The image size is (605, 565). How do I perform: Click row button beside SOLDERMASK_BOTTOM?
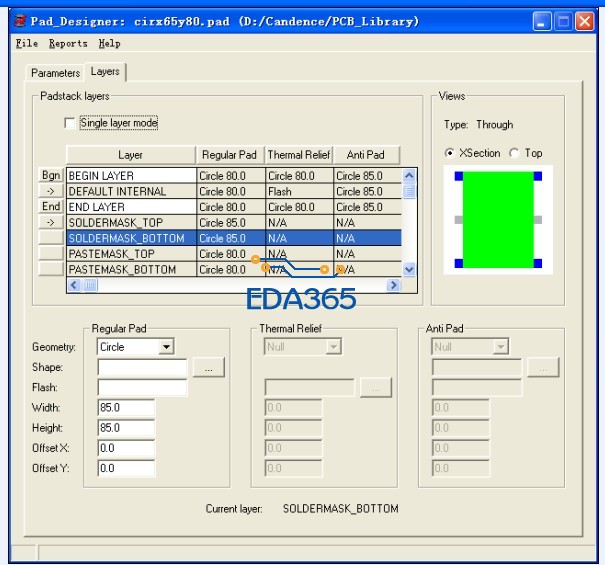[51, 238]
